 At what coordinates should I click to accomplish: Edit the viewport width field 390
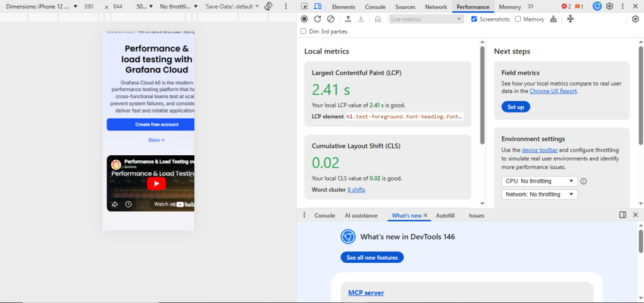tap(88, 6)
